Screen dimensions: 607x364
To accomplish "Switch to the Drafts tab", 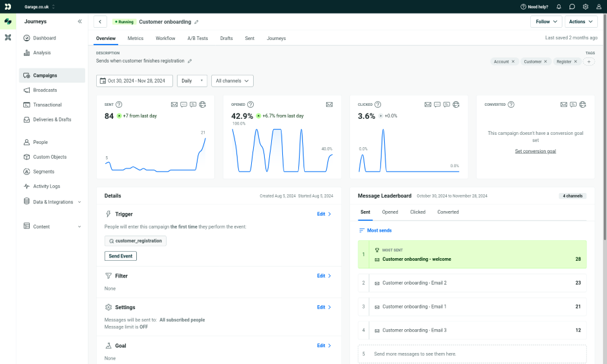I will tap(227, 38).
